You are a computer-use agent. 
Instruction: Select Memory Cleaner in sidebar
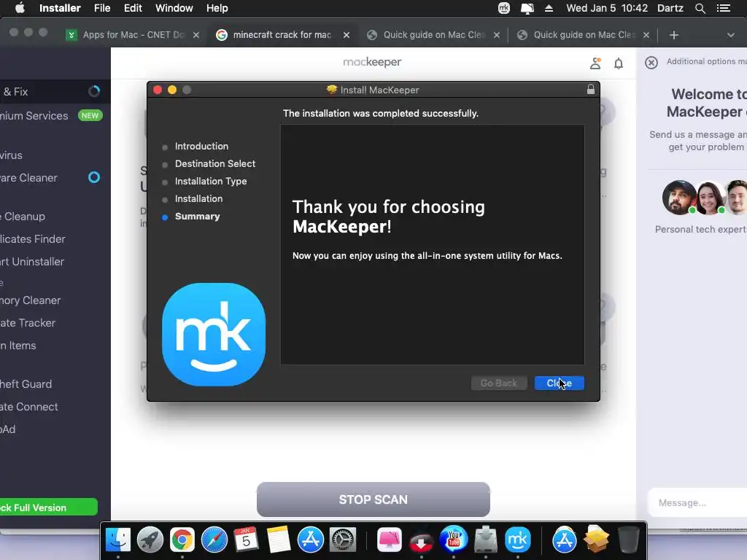[55, 300]
